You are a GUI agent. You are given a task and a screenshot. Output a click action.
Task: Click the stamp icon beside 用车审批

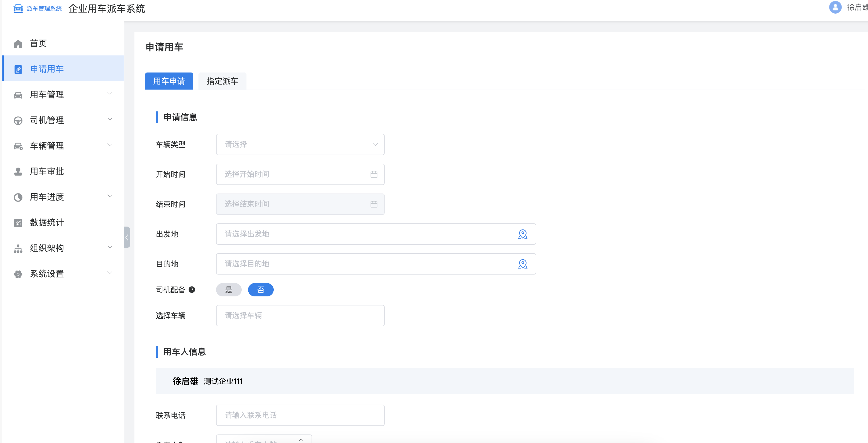coord(18,172)
